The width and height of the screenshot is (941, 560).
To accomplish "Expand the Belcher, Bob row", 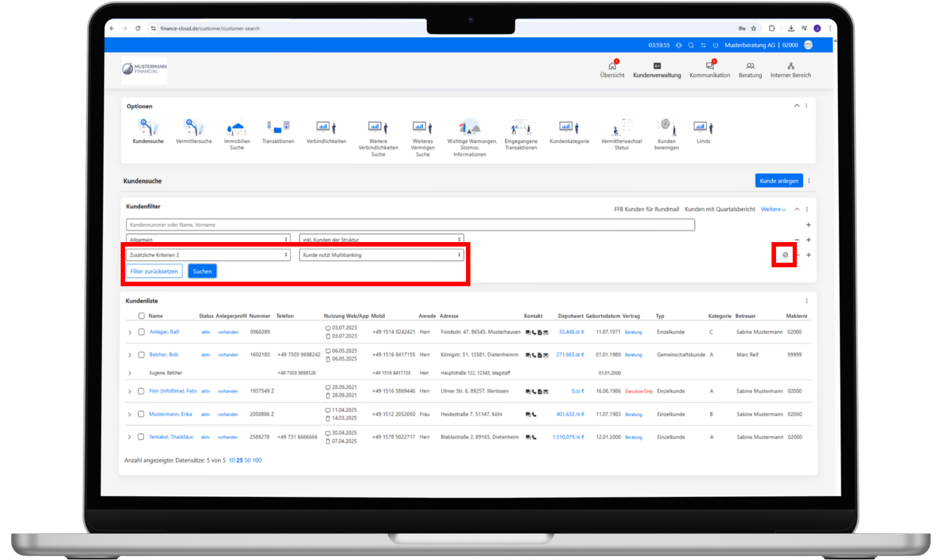I will 130,355.
